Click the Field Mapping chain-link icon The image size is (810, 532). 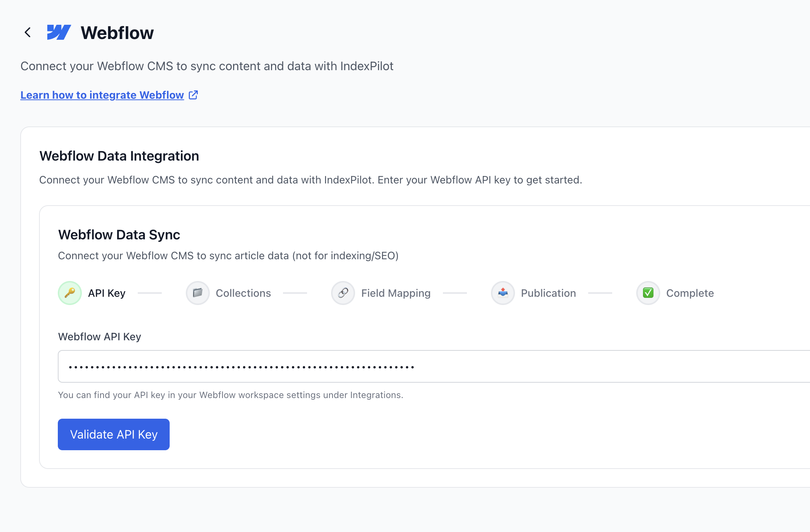[x=343, y=293]
